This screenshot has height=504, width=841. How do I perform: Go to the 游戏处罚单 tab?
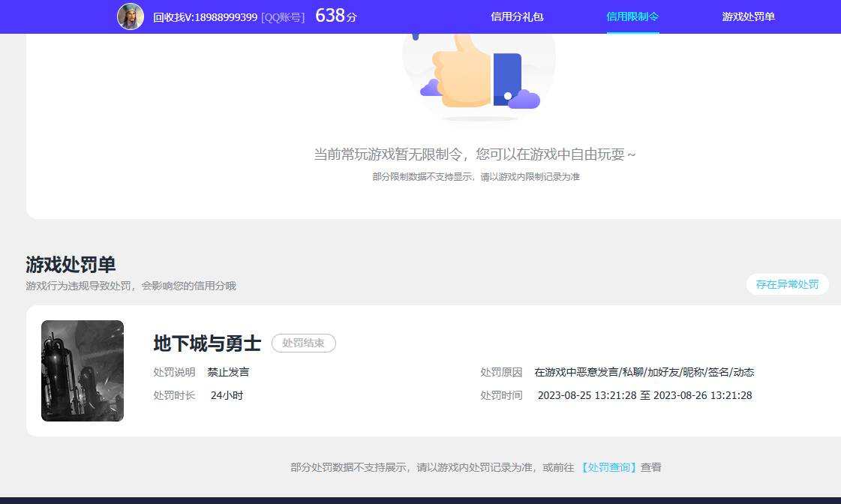[x=748, y=16]
